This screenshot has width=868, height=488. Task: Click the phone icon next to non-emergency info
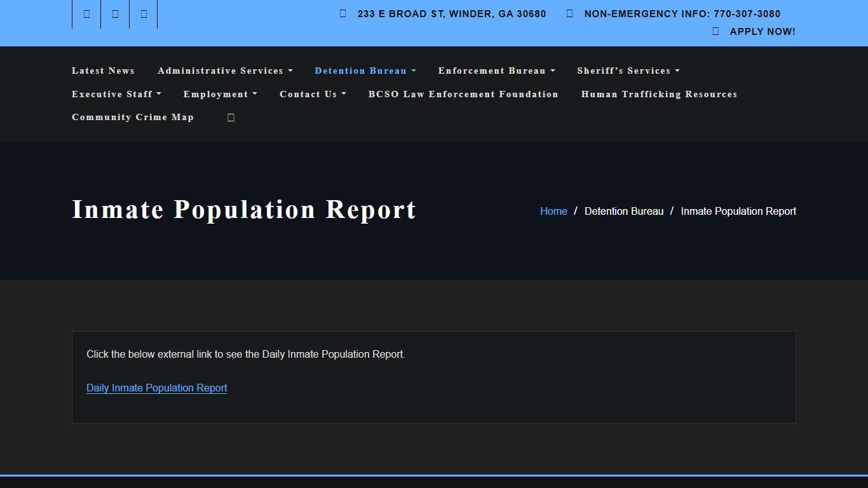pyautogui.click(x=569, y=13)
